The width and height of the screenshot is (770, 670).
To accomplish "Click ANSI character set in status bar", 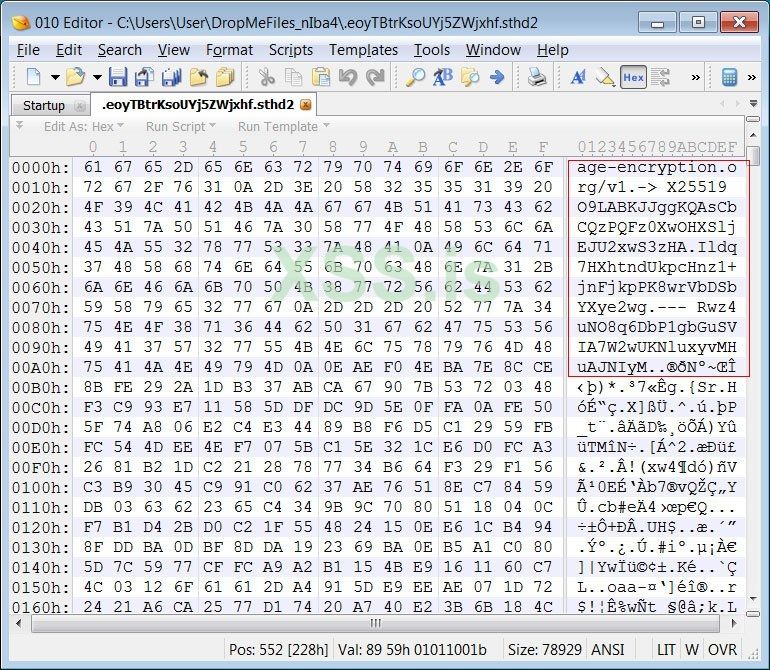I will click(x=608, y=650).
